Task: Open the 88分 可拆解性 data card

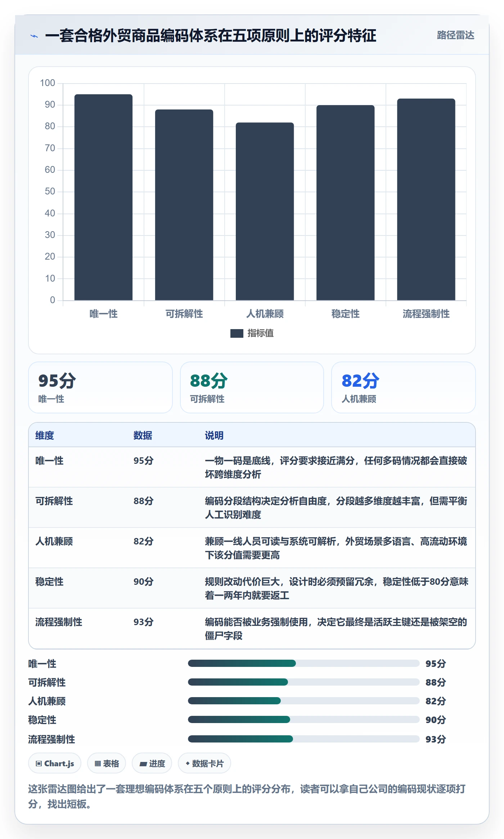Action: (x=252, y=387)
